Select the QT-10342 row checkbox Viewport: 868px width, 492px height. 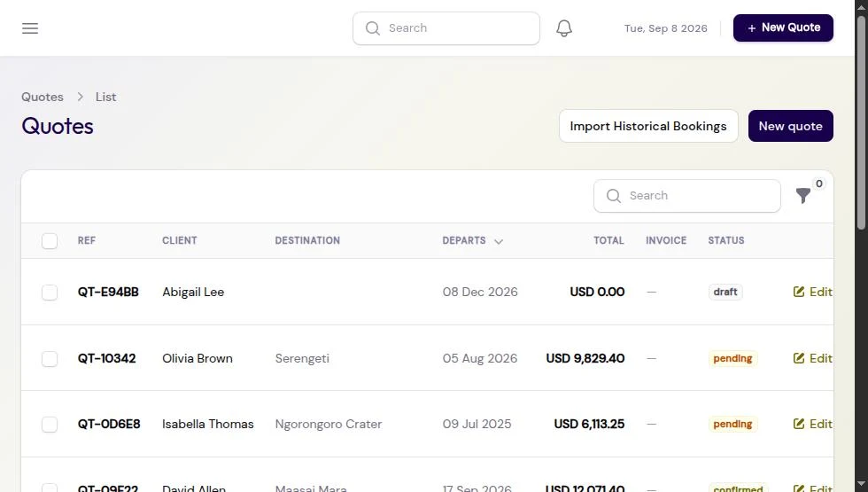click(50, 358)
